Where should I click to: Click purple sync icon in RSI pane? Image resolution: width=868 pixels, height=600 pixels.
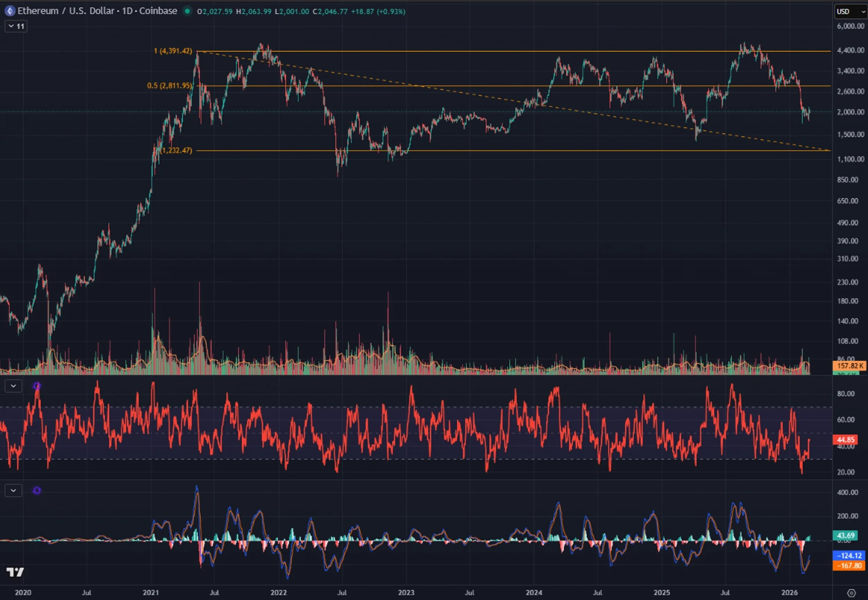pos(37,386)
